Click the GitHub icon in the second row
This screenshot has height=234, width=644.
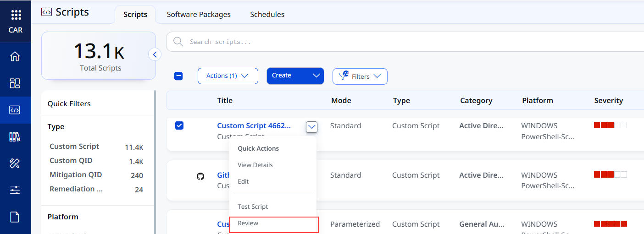pyautogui.click(x=200, y=176)
